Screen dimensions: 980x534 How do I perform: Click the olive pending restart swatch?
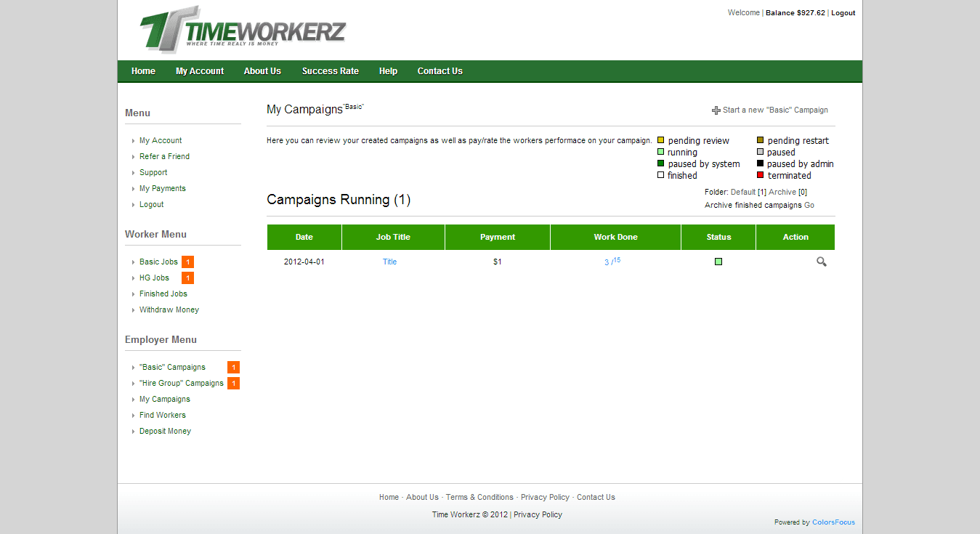(760, 140)
